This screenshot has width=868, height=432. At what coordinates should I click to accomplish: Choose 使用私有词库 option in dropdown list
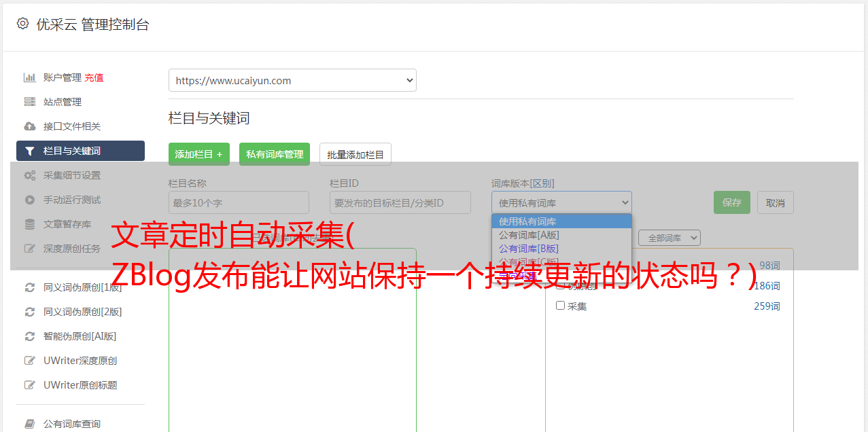click(561, 221)
